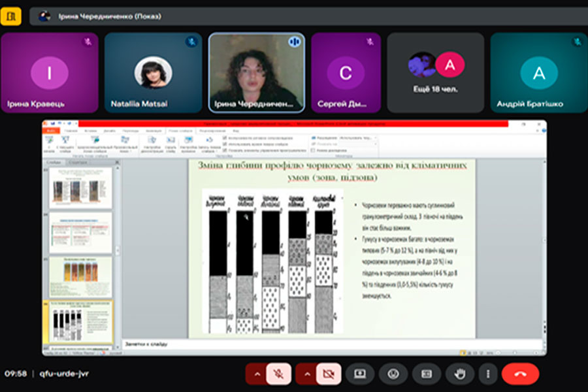588x392 pixels.
Task: Close the slides thumbnail panel
Action: (117, 162)
